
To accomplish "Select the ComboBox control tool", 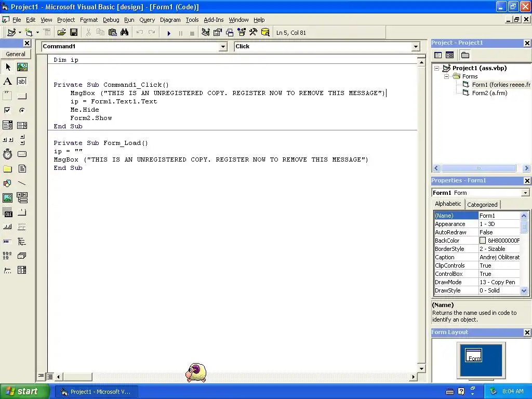I will (x=7, y=125).
